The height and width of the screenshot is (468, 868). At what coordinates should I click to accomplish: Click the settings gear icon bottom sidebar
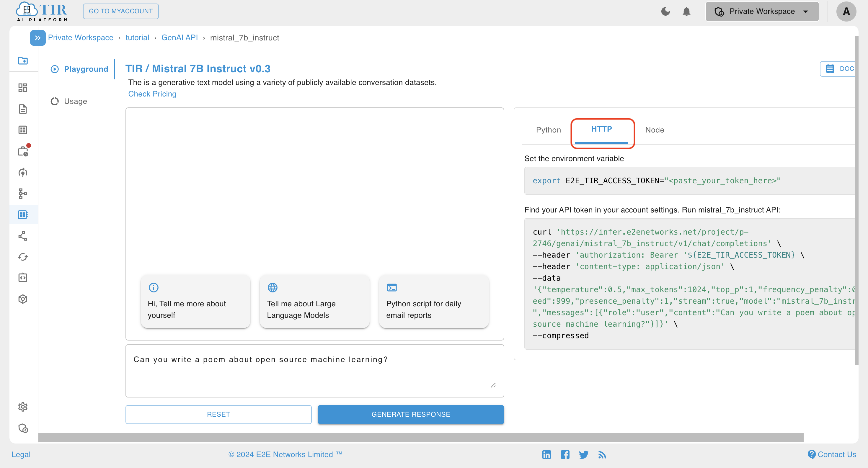point(23,407)
